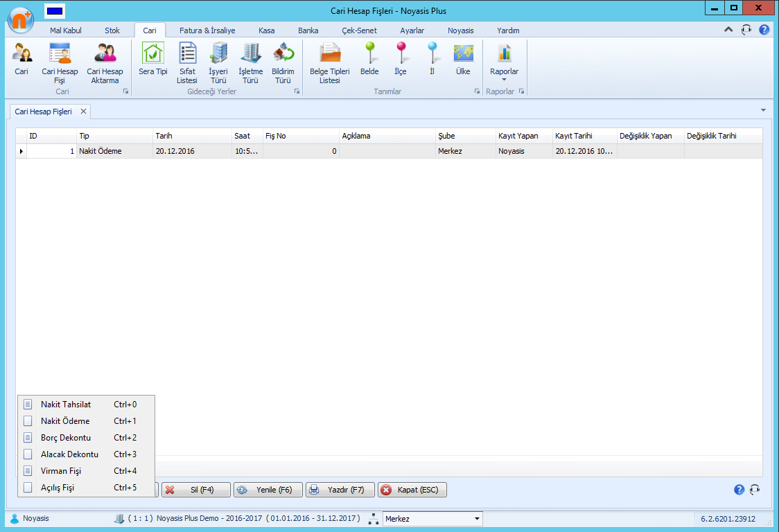
Task: Sort by the Fiş No column header
Action: [301, 136]
